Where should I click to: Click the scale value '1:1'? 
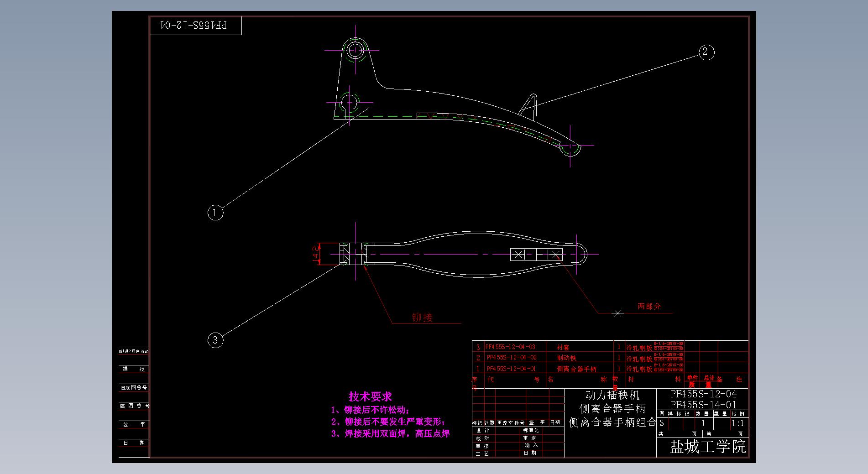737,423
